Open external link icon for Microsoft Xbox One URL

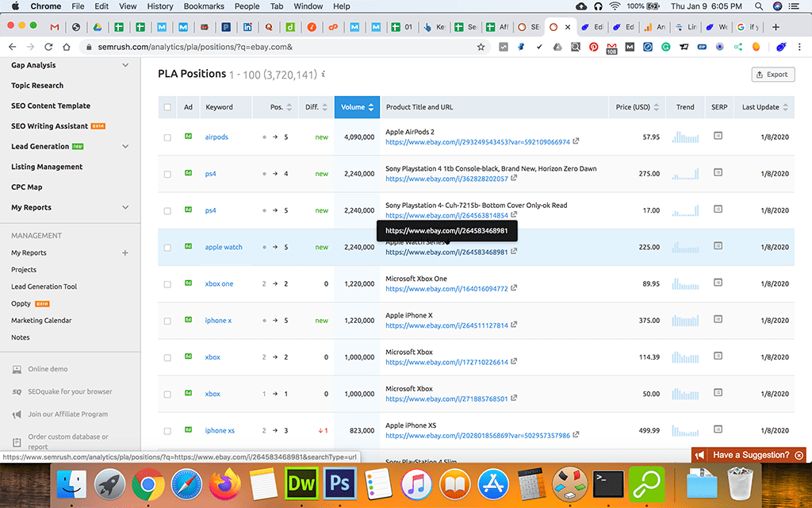point(514,287)
